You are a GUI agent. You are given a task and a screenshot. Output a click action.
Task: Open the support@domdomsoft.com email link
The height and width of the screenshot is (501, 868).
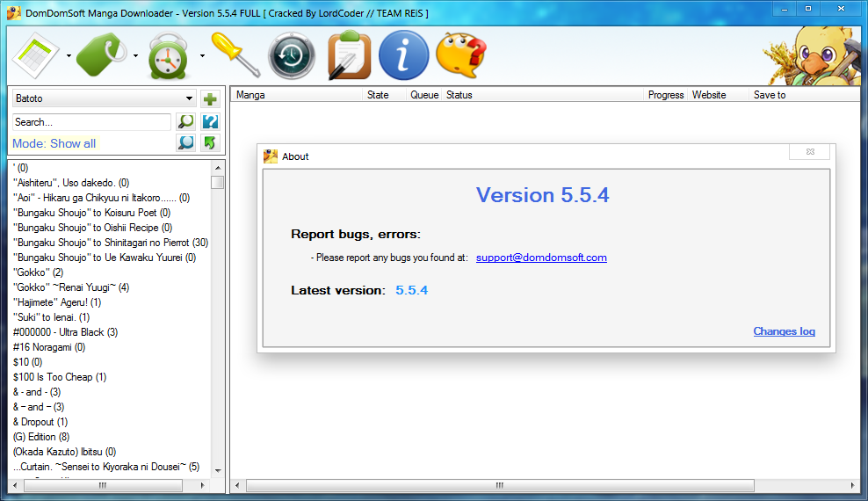point(541,258)
